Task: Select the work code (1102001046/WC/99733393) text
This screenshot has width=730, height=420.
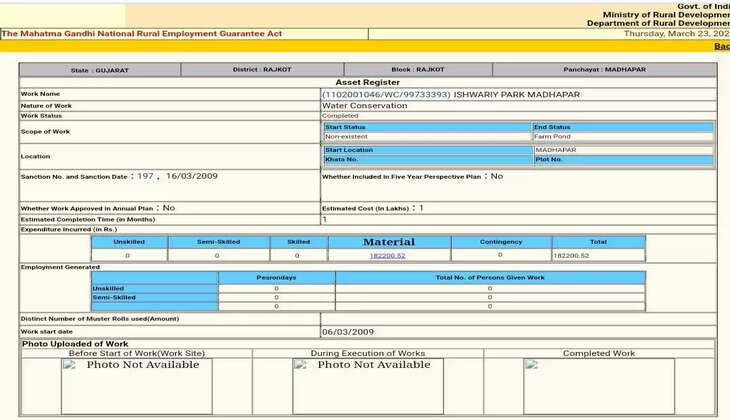Action: point(385,94)
